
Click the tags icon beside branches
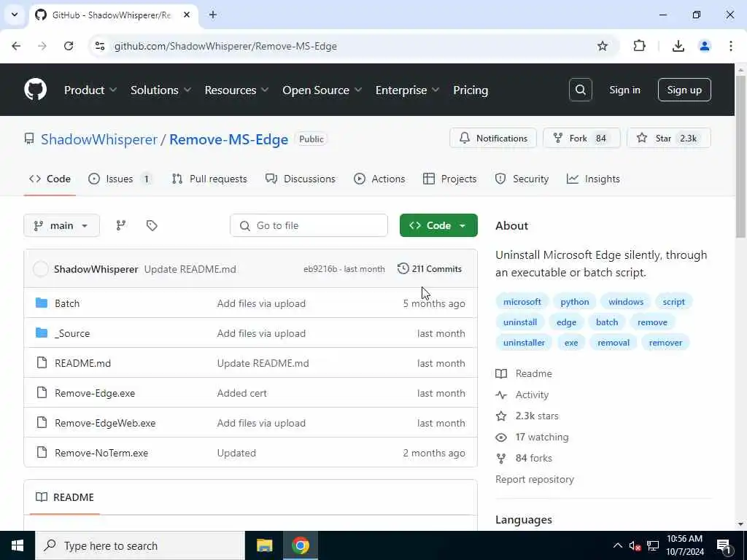coord(152,226)
